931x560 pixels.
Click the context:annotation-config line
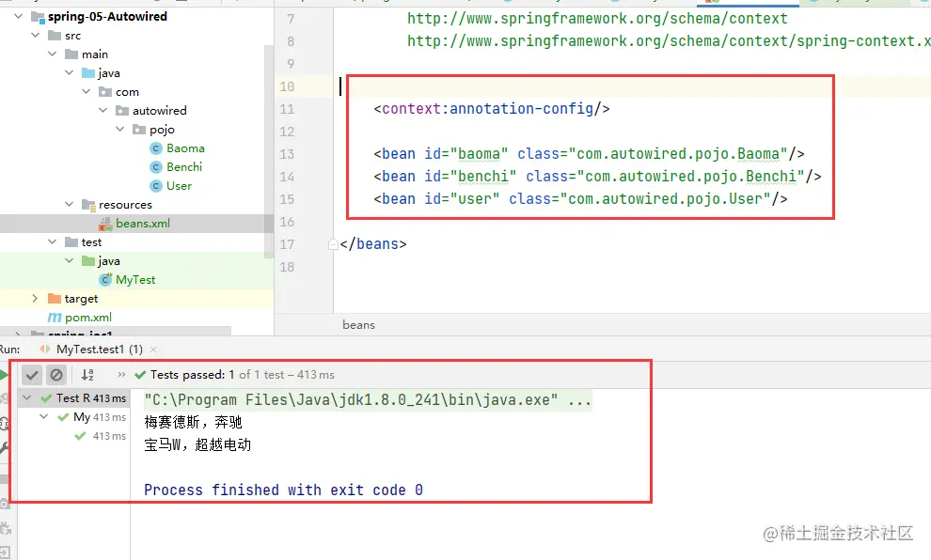[x=492, y=109]
